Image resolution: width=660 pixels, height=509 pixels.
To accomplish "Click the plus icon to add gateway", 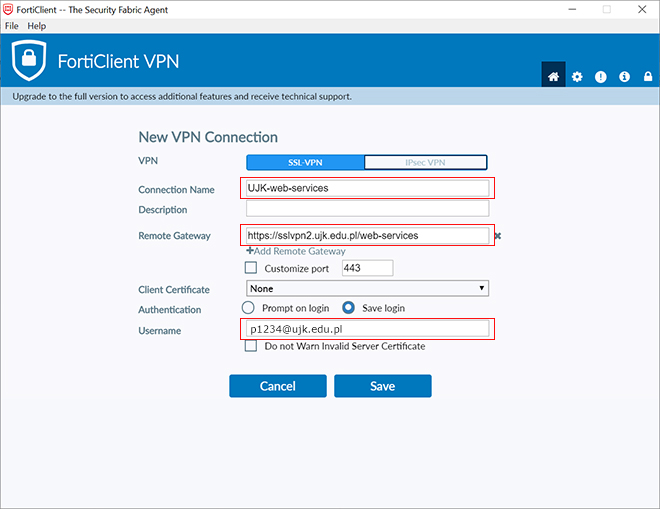I will click(x=249, y=251).
